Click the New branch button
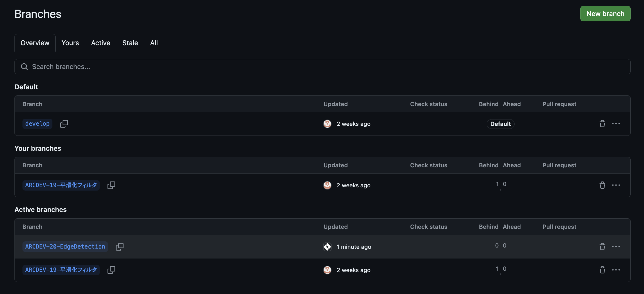Viewport: 644px width, 294px height. 605,14
